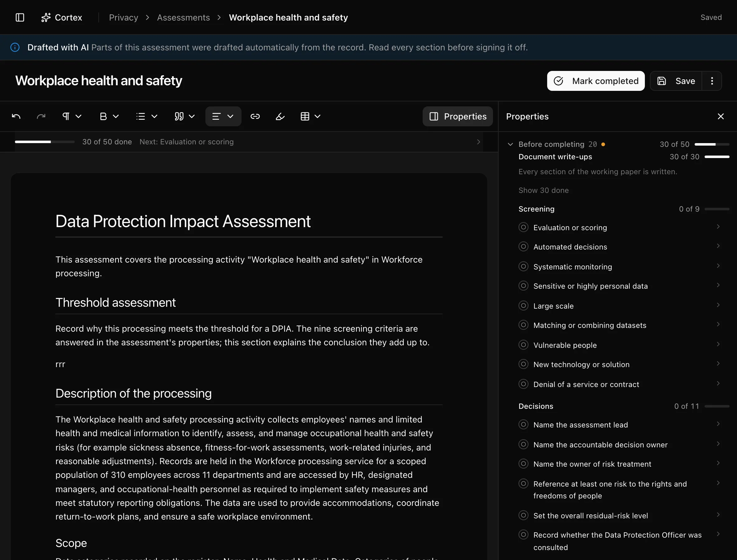Expand Set the overall residual-risk chevron

click(718, 515)
